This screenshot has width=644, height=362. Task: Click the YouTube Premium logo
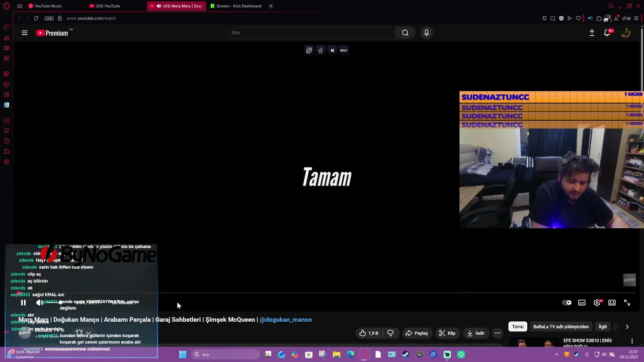[x=52, y=33]
